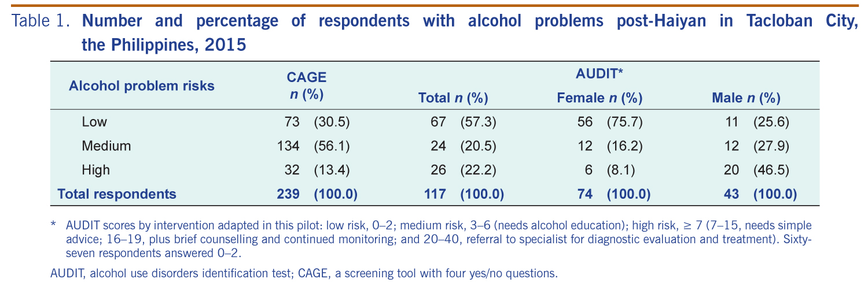This screenshot has width=868, height=286.
Task: Select the "Male n (%)" column header
Action: point(746,98)
